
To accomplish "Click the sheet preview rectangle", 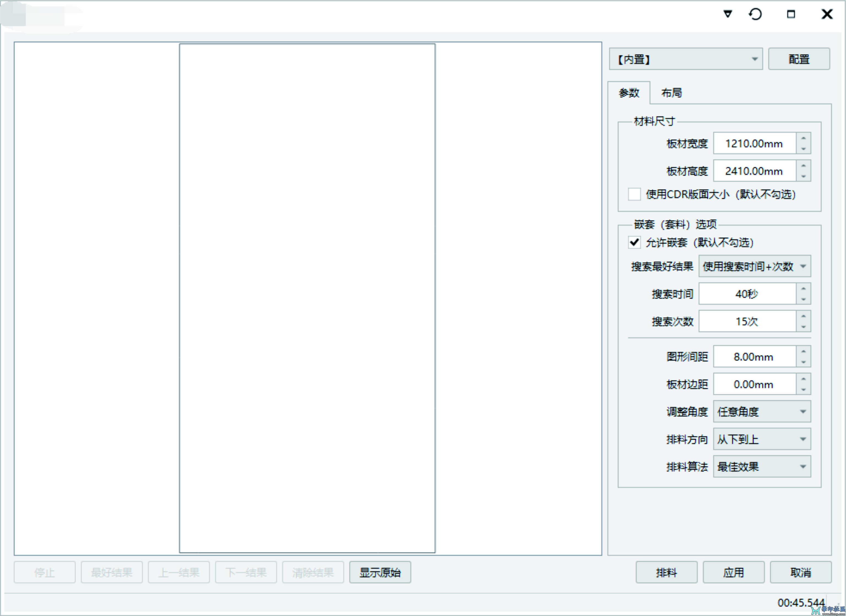I will (307, 298).
